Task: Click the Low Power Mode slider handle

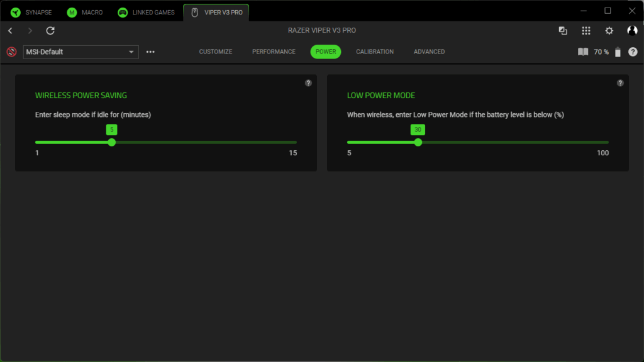Action: (418, 143)
